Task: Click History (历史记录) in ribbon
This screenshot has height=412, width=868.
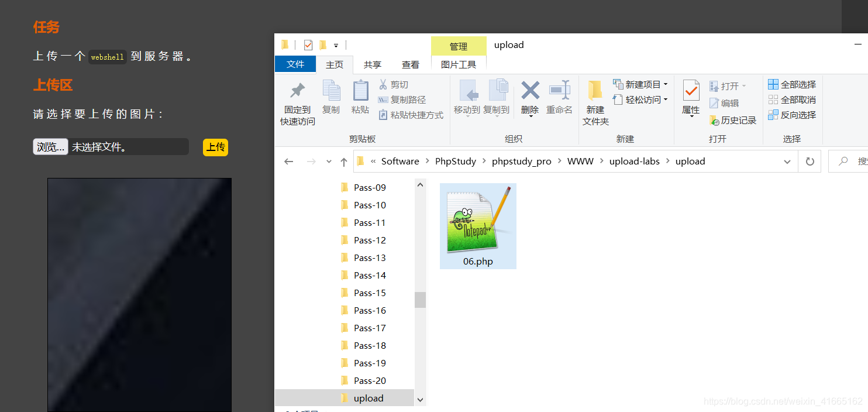Action: click(x=733, y=120)
